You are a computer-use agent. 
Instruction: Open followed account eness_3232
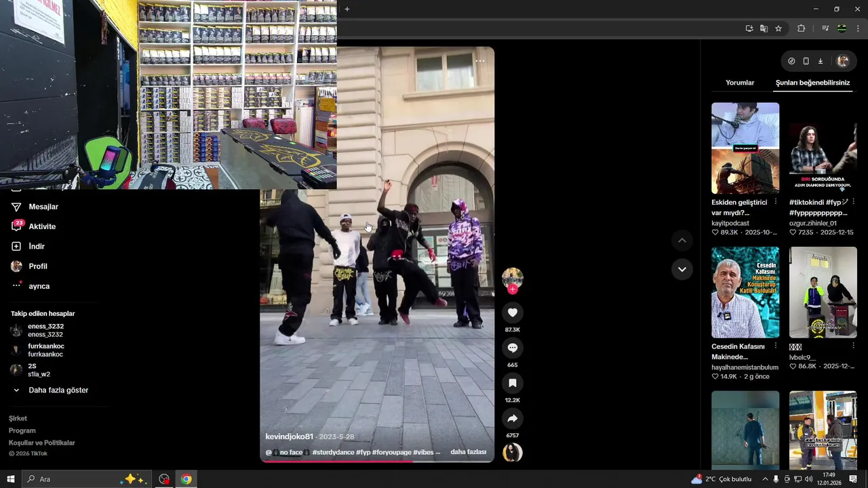pyautogui.click(x=45, y=330)
